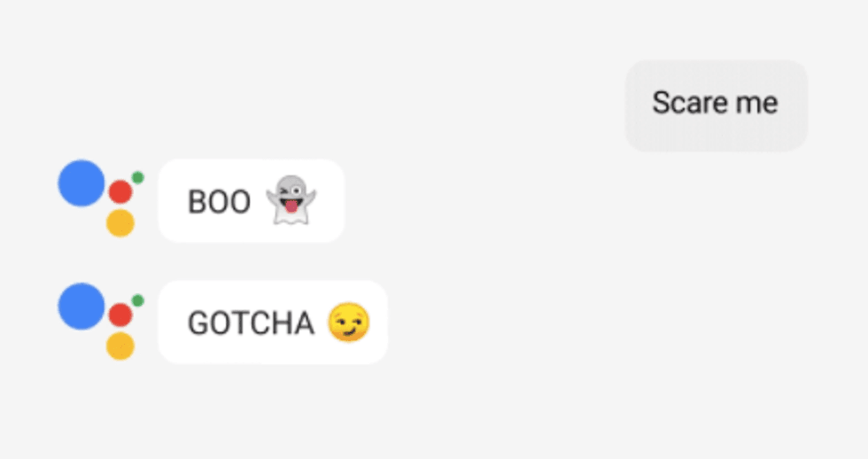Click the word GOTCHA in the reply
868x459 pixels.
252,323
